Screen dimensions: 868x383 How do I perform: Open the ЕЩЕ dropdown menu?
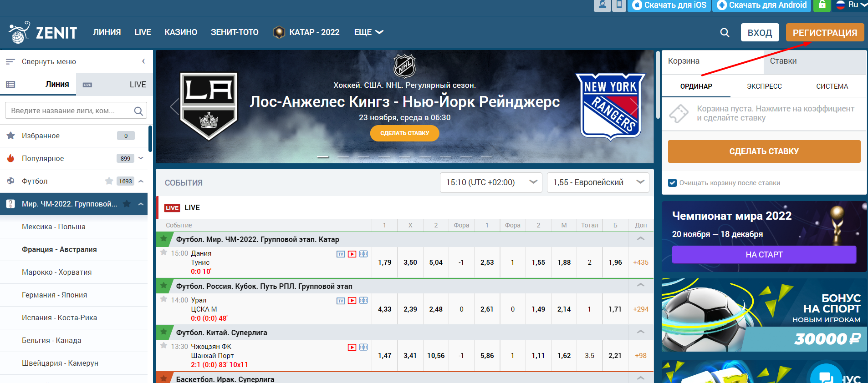tap(369, 32)
